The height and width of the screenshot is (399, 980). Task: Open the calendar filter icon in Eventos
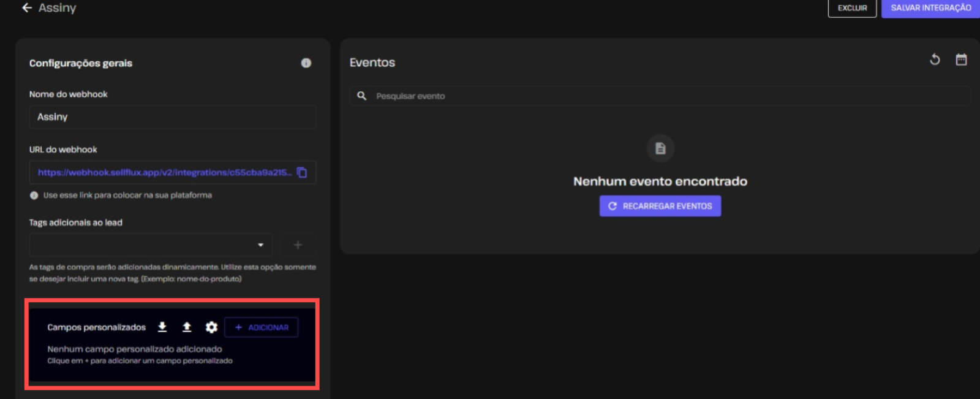(962, 59)
